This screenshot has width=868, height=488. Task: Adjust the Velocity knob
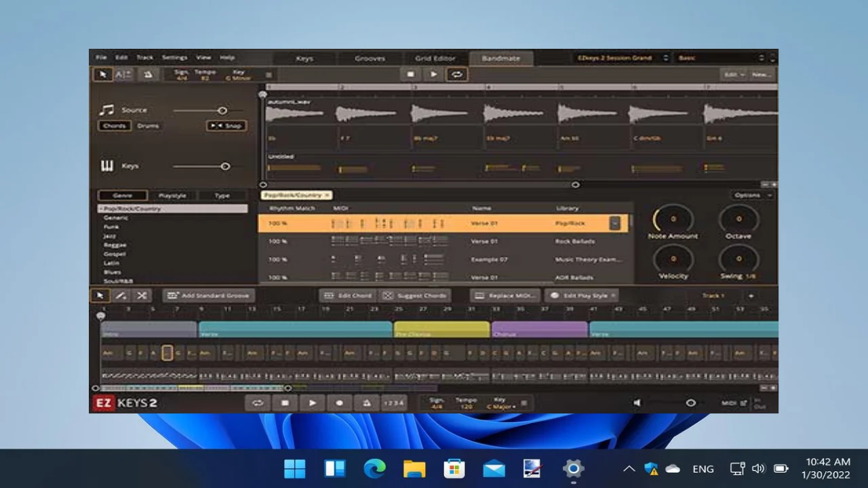pyautogui.click(x=673, y=258)
